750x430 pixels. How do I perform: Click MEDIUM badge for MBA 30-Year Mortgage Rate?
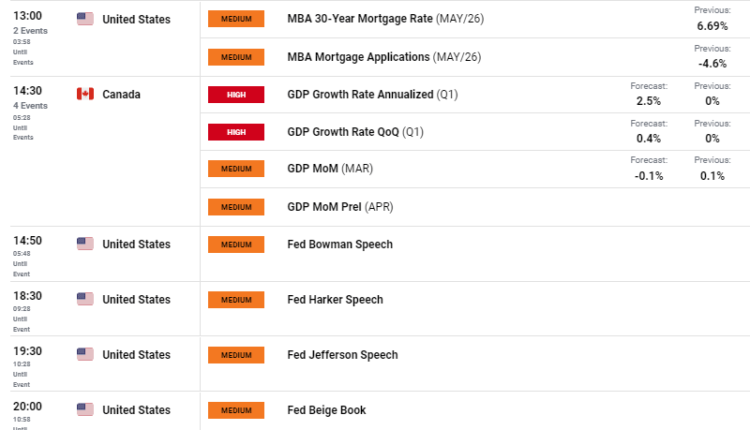click(x=236, y=19)
